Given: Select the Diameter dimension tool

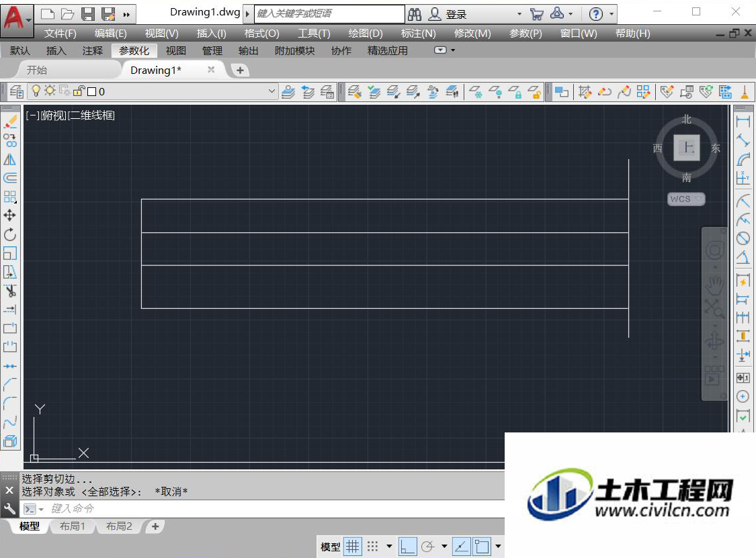Looking at the screenshot, I should click(x=743, y=238).
